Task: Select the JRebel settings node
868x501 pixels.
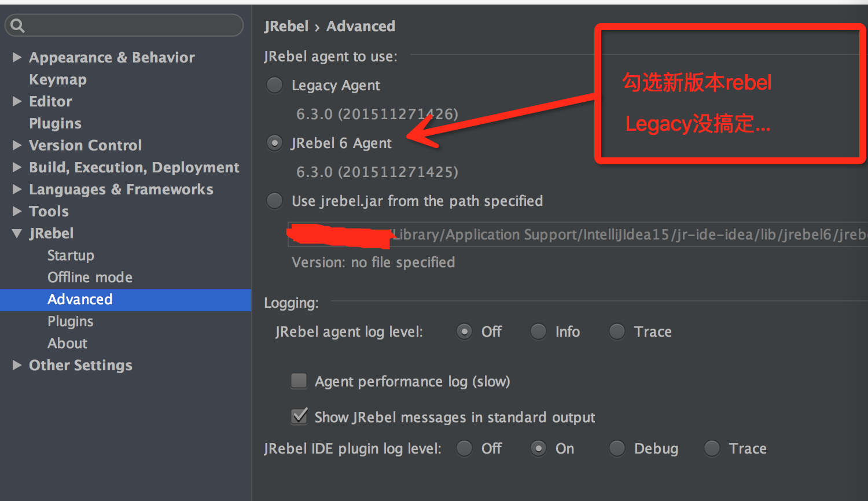Action: pos(52,233)
